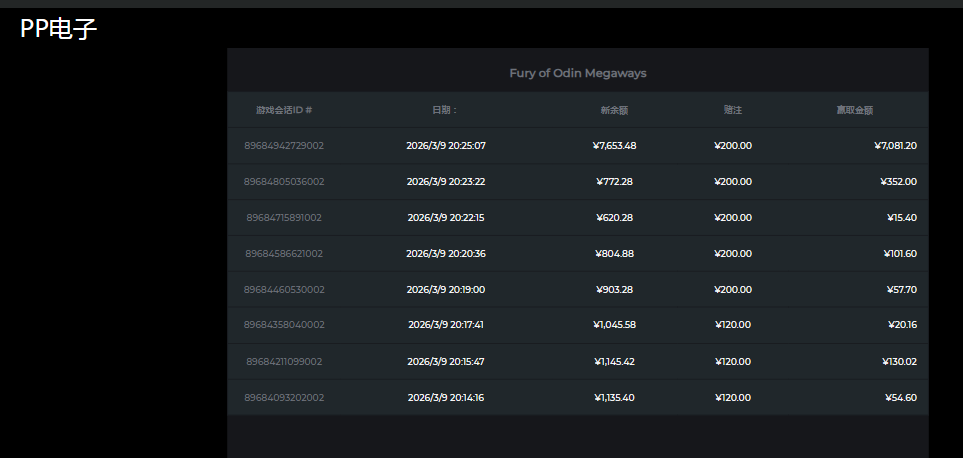
Task: Open game session 89684805036002
Action: [x=284, y=182]
